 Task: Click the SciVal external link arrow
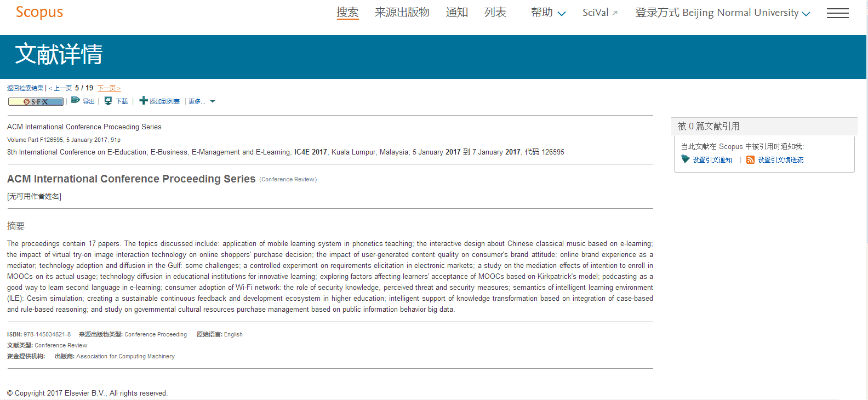(x=615, y=13)
